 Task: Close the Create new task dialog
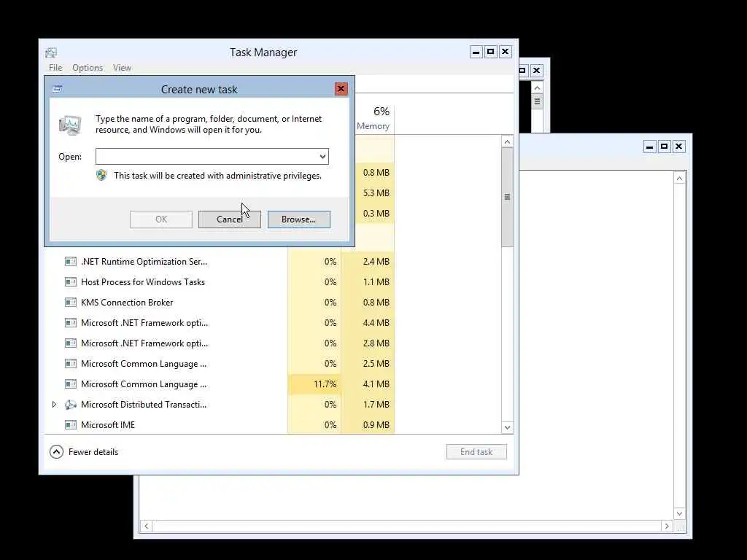(x=341, y=88)
